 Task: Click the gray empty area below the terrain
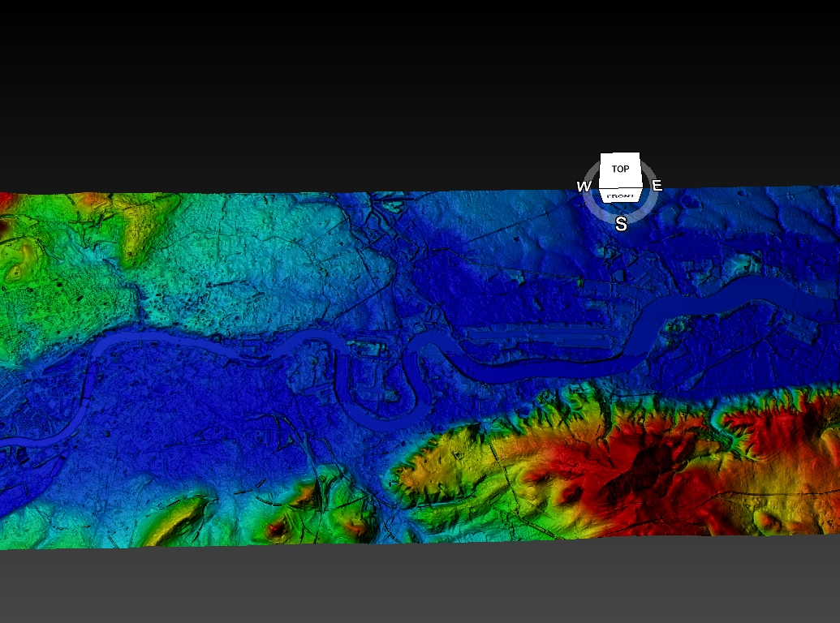406,584
